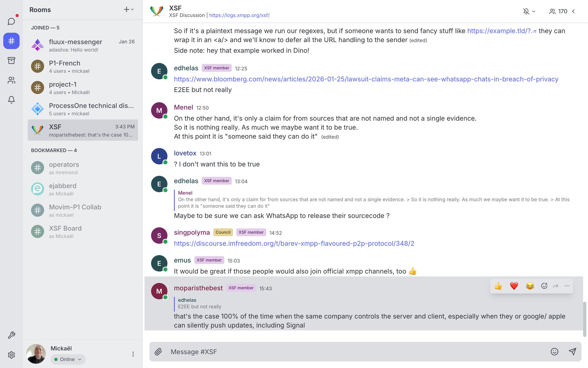This screenshot has height=368, width=588.
Task: Expand the Online status dropdown
Action: point(68,359)
